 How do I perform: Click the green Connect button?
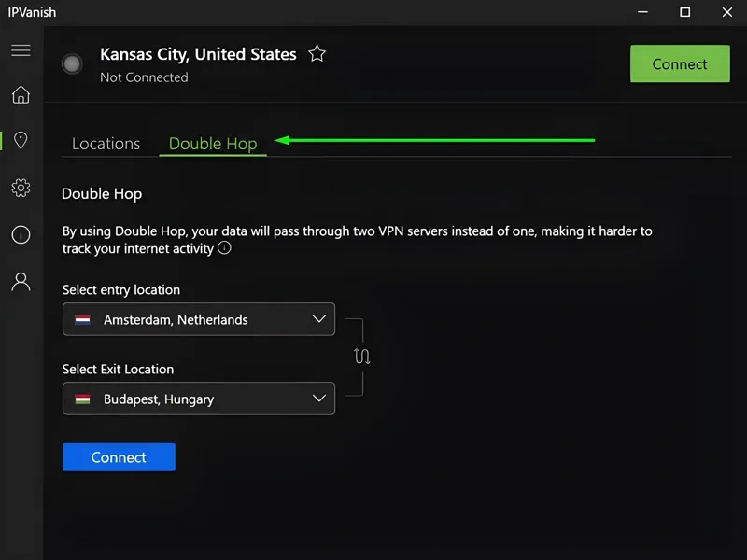coord(680,63)
